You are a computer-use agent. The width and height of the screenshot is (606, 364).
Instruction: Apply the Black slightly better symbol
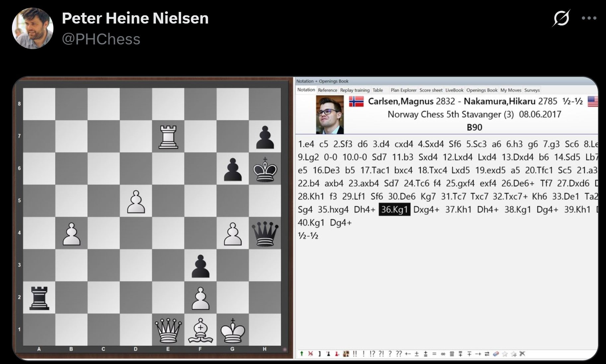click(460, 354)
